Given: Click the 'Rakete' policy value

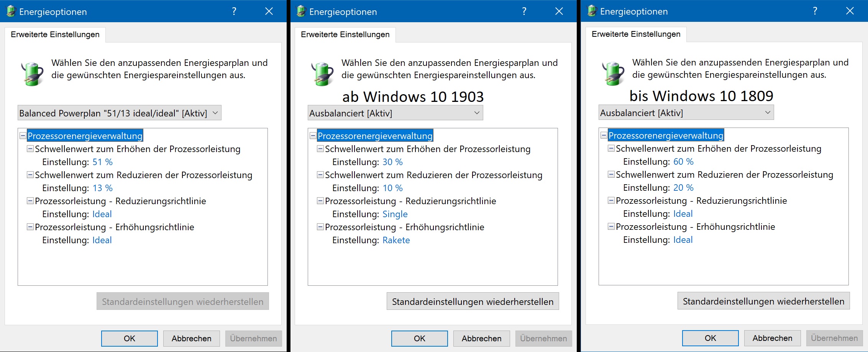Looking at the screenshot, I should (396, 240).
